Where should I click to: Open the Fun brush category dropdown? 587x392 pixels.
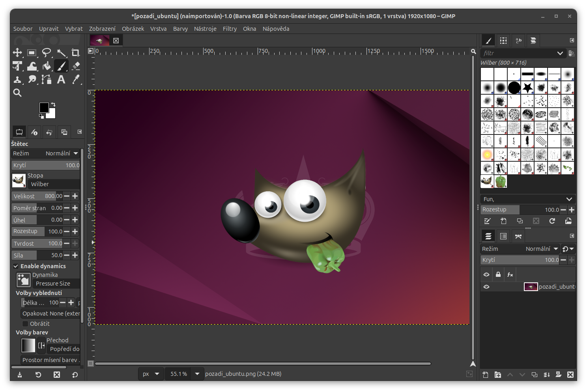(x=527, y=199)
